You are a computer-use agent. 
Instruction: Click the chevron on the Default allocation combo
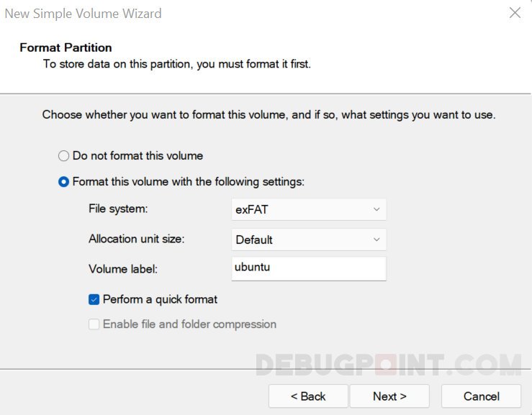point(376,240)
